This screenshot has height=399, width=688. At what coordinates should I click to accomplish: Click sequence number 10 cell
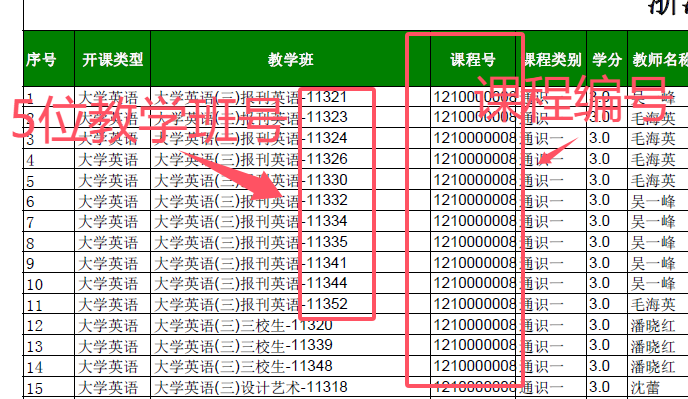coord(49,284)
